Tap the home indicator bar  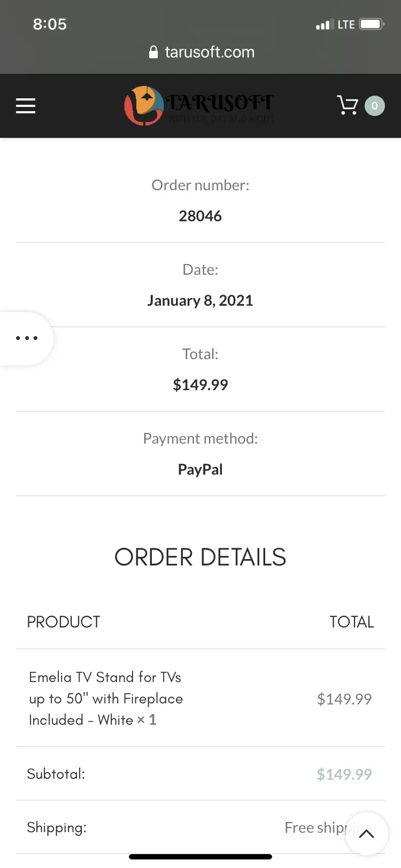(x=200, y=857)
